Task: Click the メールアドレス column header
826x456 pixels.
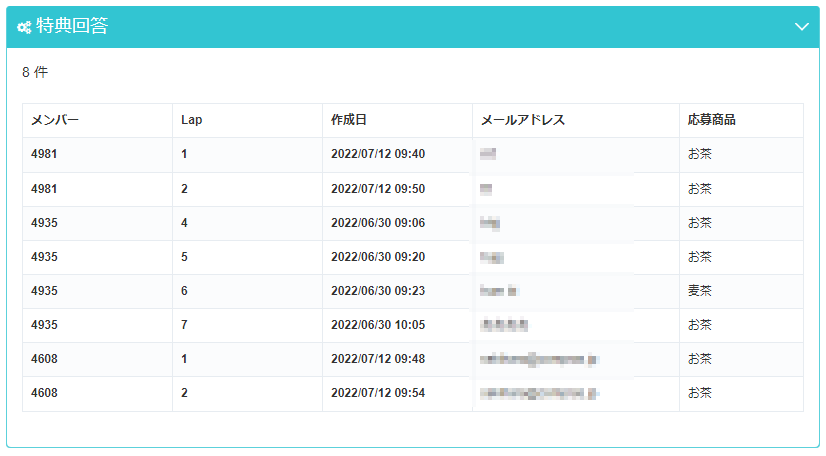Action: coord(523,120)
